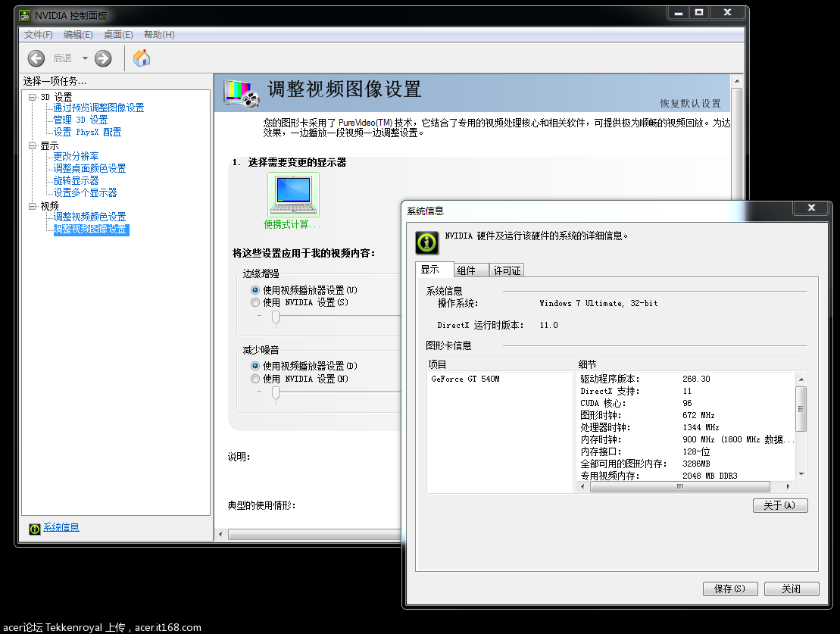Click the system info green icon in sidebar
840x634 pixels.
35,529
